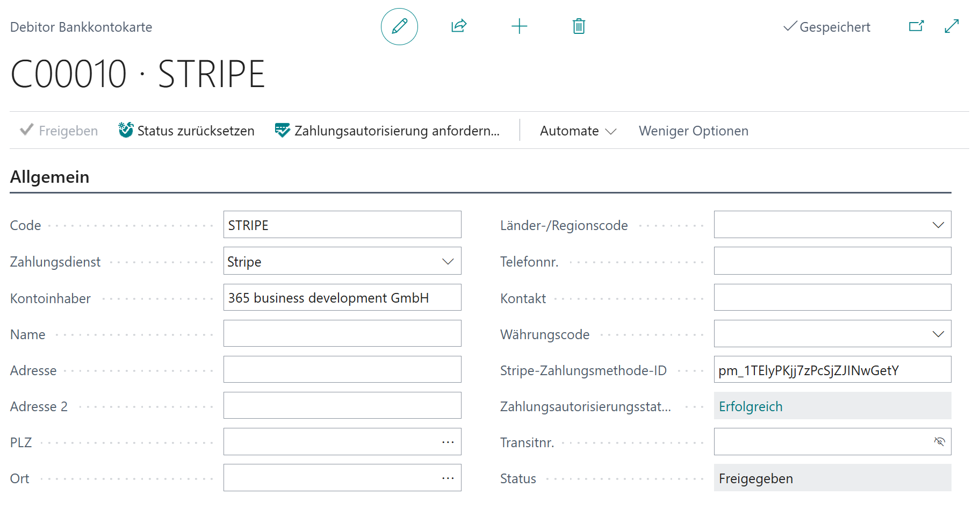Focus the Stripe-Zahlungsmethode-ID field

pos(832,370)
